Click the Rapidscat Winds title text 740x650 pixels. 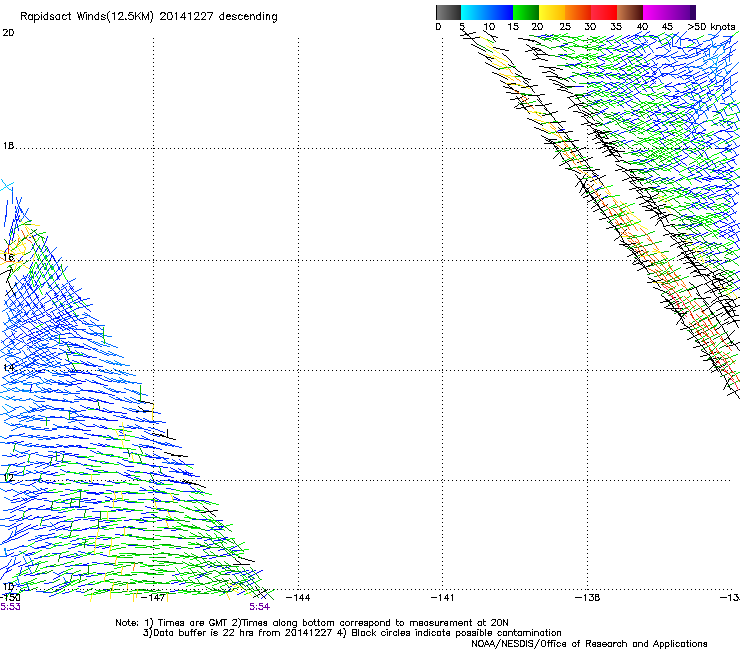click(x=149, y=17)
